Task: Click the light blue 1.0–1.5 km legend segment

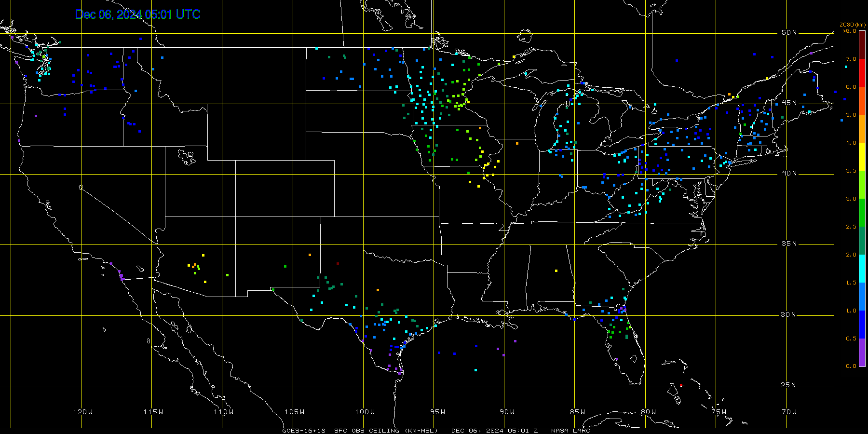Action: [x=862, y=297]
